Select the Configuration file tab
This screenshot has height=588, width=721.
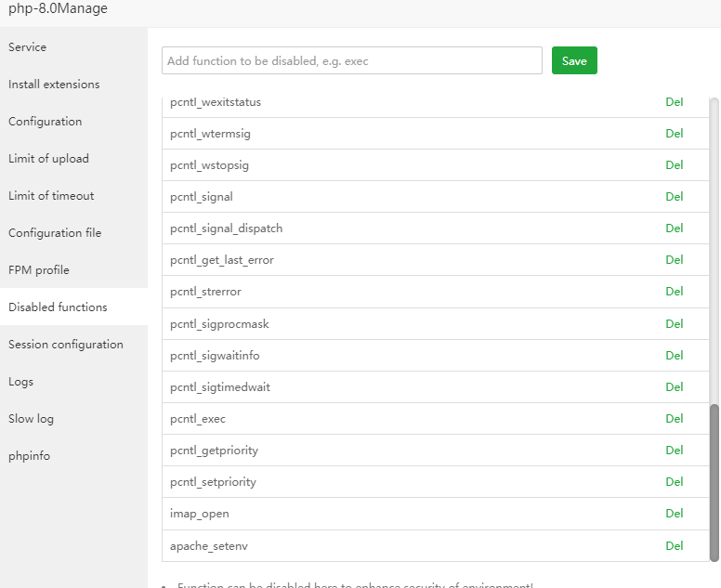tap(55, 233)
